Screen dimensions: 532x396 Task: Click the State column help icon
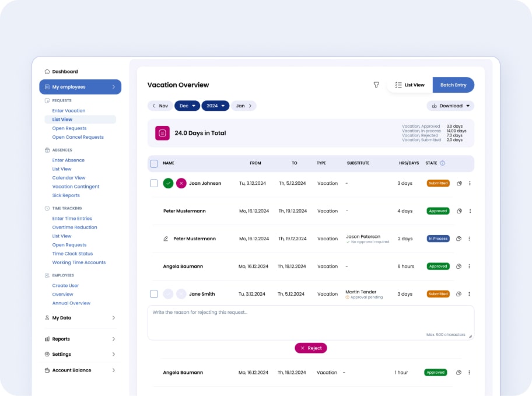tap(443, 163)
